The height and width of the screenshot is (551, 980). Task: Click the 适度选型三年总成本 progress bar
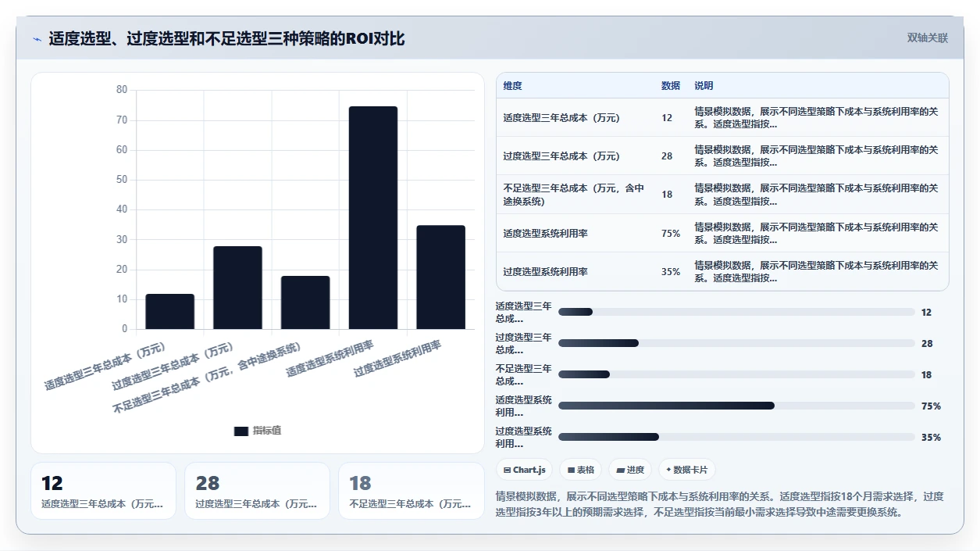click(x=736, y=312)
